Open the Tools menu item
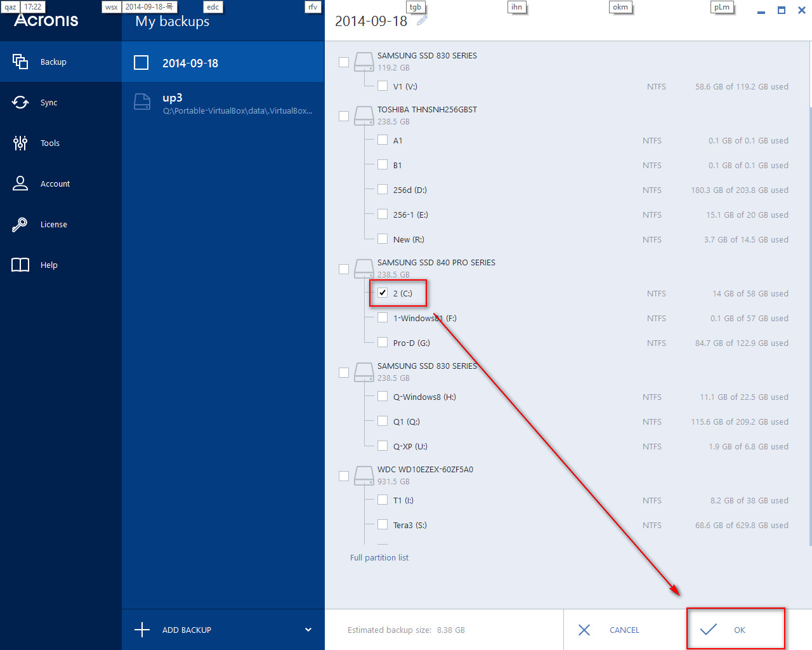This screenshot has width=812, height=650. pos(61,143)
